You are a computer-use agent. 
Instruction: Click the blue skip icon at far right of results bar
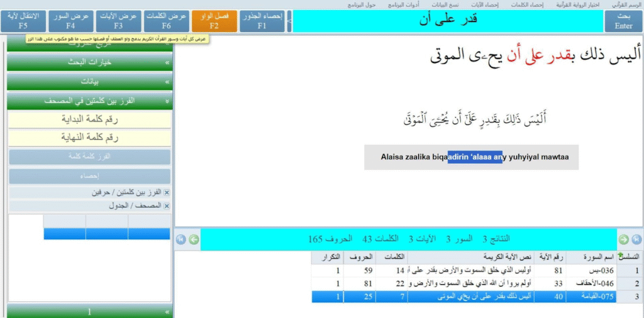point(636,239)
